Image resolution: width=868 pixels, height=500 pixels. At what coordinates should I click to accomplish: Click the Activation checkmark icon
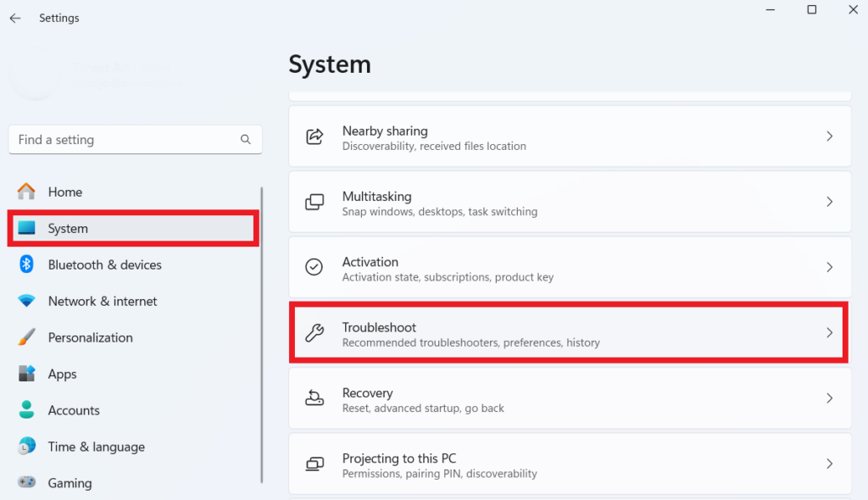314,267
